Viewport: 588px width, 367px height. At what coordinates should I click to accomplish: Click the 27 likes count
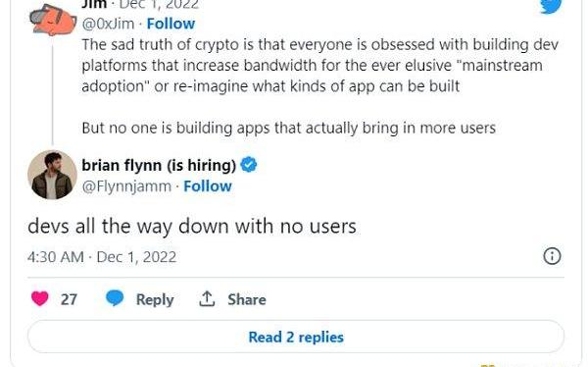click(x=69, y=299)
